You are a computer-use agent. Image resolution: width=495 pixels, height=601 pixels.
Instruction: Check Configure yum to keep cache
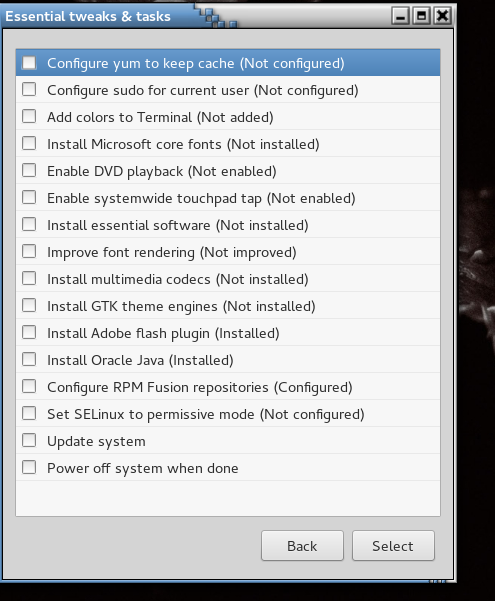(29, 62)
